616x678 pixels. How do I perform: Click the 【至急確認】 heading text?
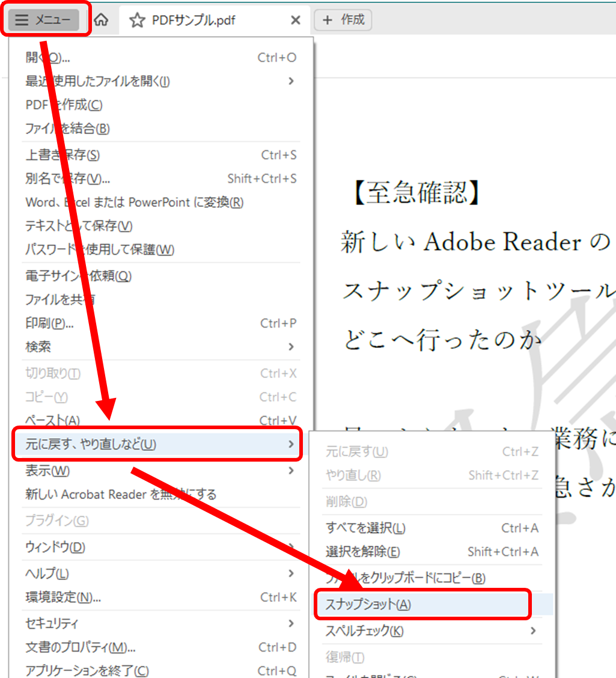click(x=416, y=193)
